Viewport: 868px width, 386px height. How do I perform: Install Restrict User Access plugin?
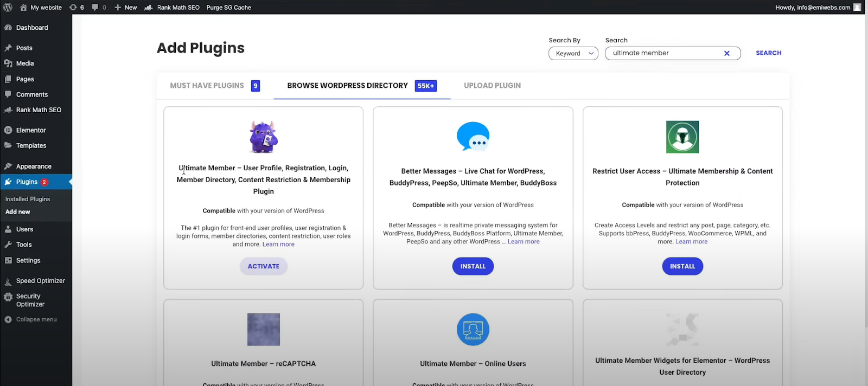pos(682,266)
